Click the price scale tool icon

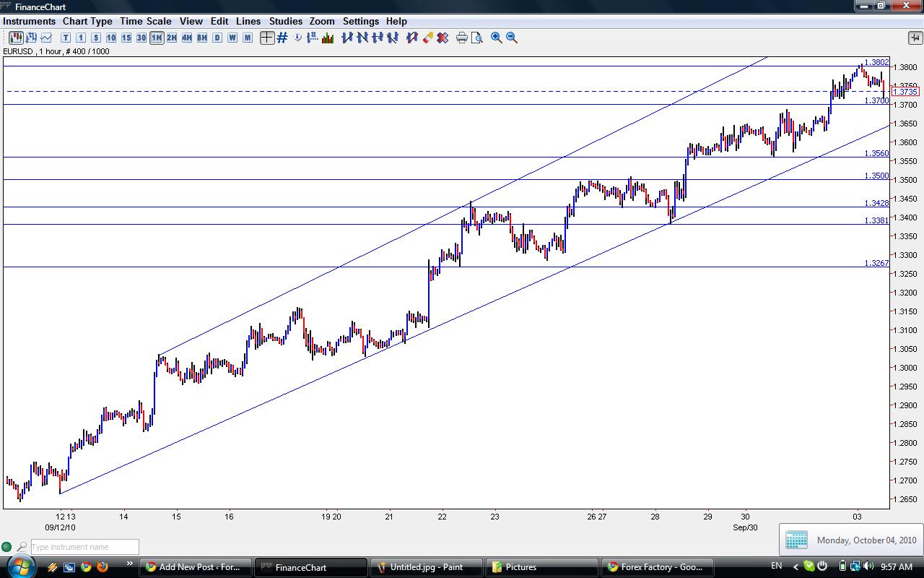313,38
